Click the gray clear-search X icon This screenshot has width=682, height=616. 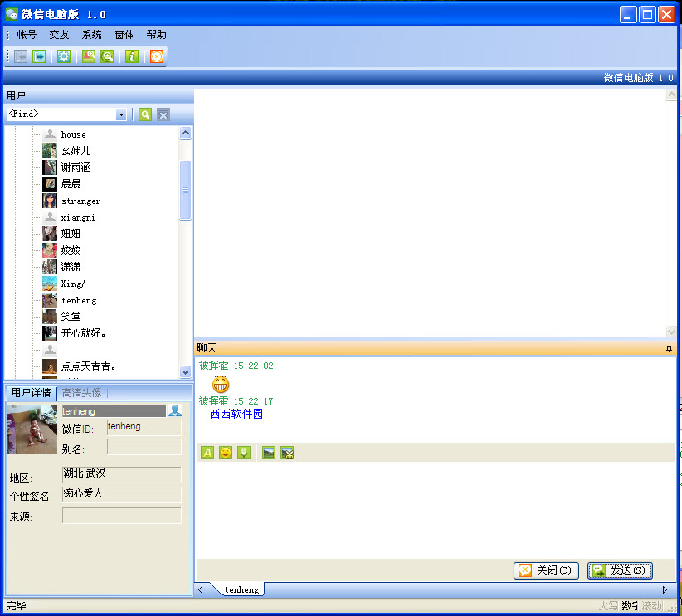click(x=163, y=114)
